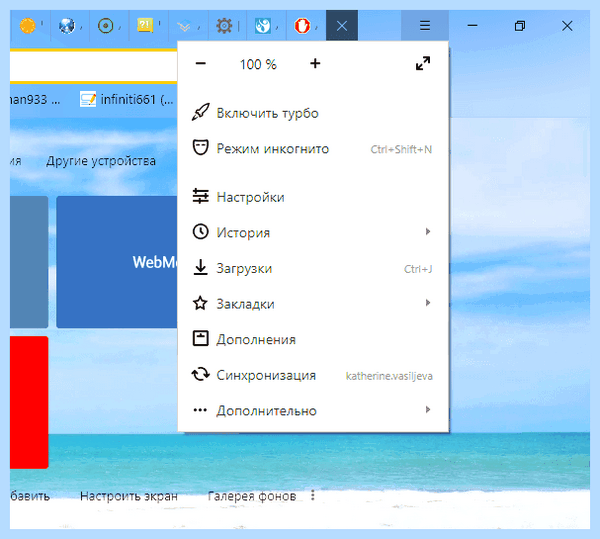Open Режим инкогнито window
This screenshot has width=600, height=539.
(313, 148)
